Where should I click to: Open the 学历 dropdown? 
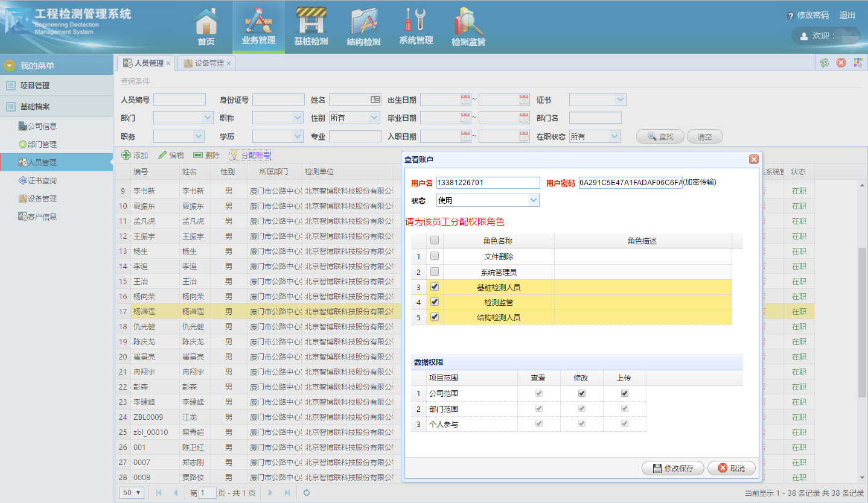(x=298, y=136)
